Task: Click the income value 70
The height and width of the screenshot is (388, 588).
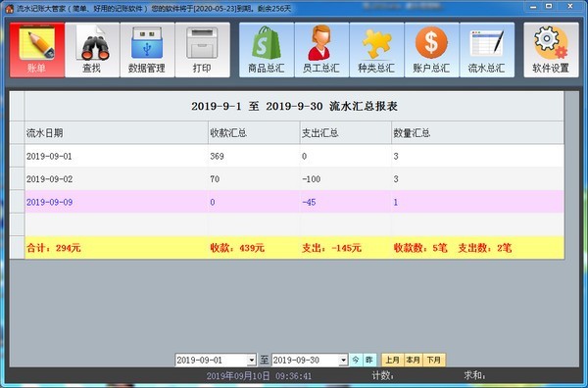Action: click(215, 179)
